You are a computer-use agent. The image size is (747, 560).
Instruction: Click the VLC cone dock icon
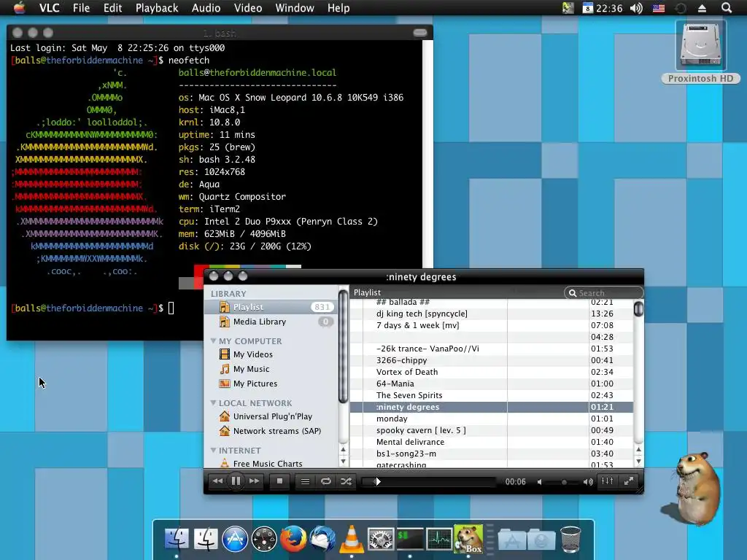click(352, 539)
